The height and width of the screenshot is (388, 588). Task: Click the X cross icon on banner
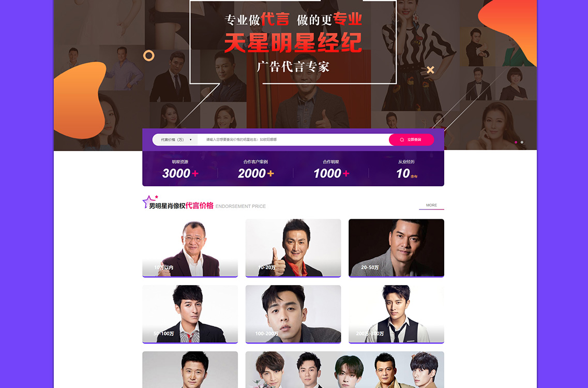(x=430, y=70)
